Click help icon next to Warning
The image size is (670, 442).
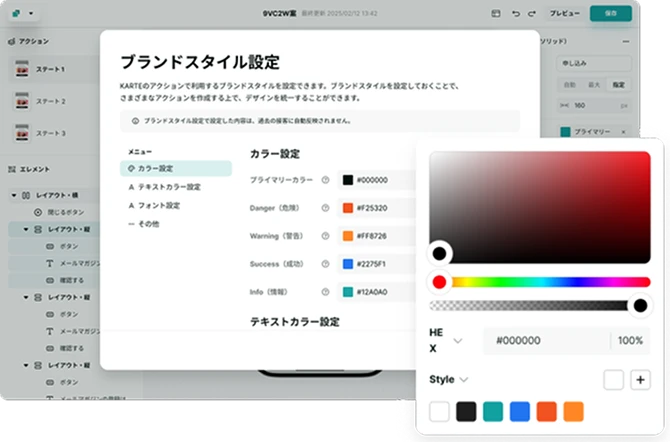point(325,236)
